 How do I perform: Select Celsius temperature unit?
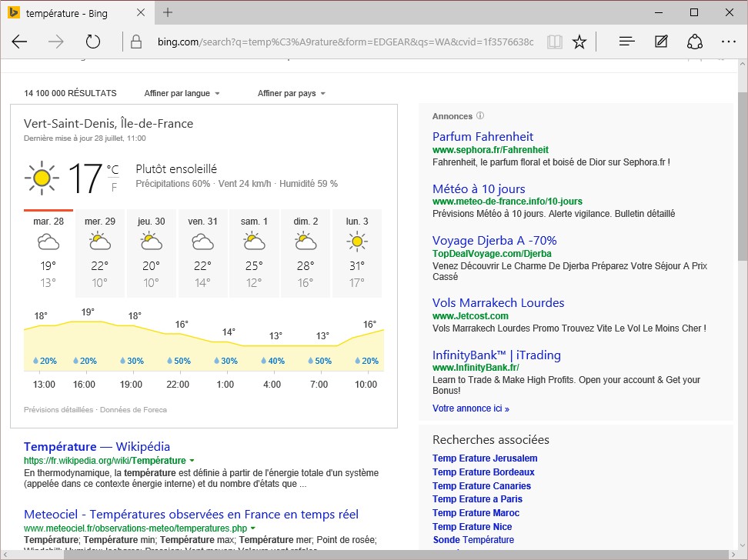113,170
